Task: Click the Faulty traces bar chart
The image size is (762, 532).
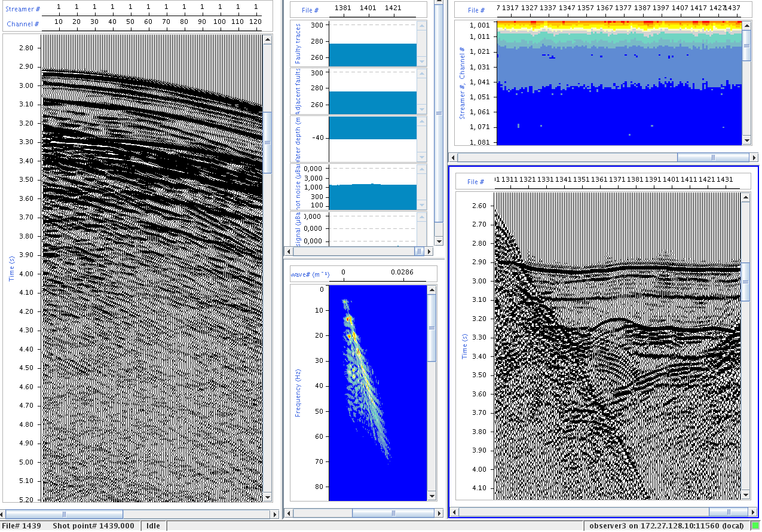Action: pos(372,44)
